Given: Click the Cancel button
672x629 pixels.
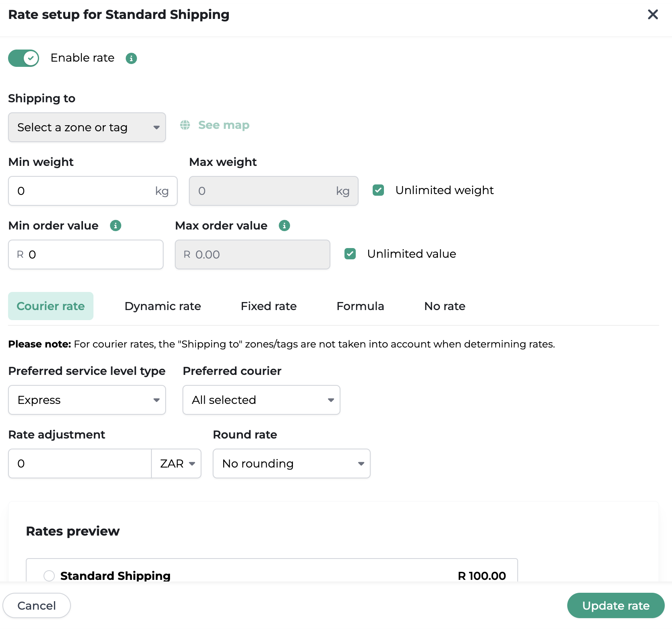Looking at the screenshot, I should coord(37,605).
